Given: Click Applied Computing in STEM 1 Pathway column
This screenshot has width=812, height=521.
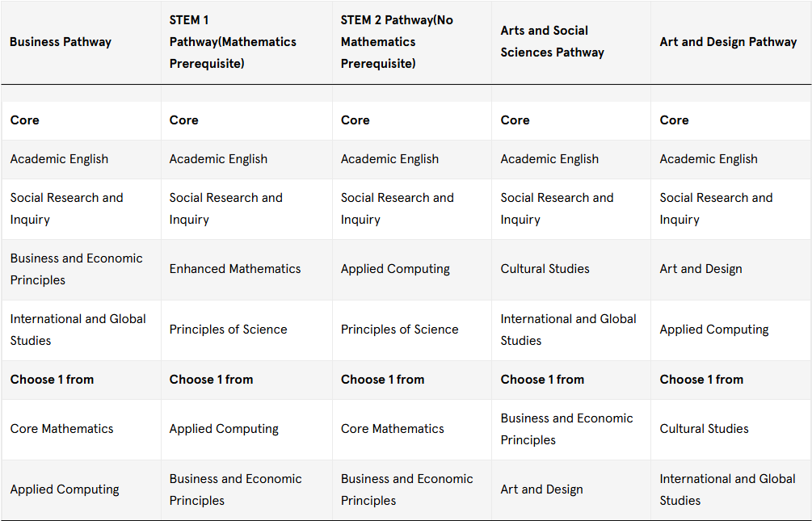Looking at the screenshot, I should click(224, 429).
